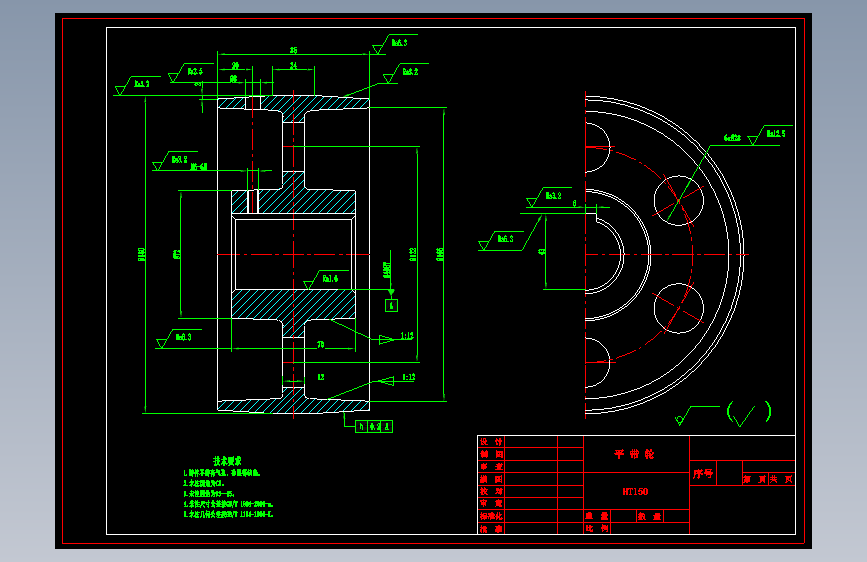Image resolution: width=867 pixels, height=562 pixels.
Task: Select the material text HT150
Action: pyautogui.click(x=635, y=492)
